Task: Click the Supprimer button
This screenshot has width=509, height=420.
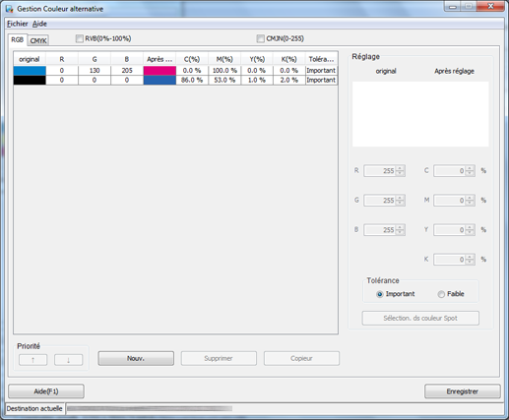Action: point(219,358)
